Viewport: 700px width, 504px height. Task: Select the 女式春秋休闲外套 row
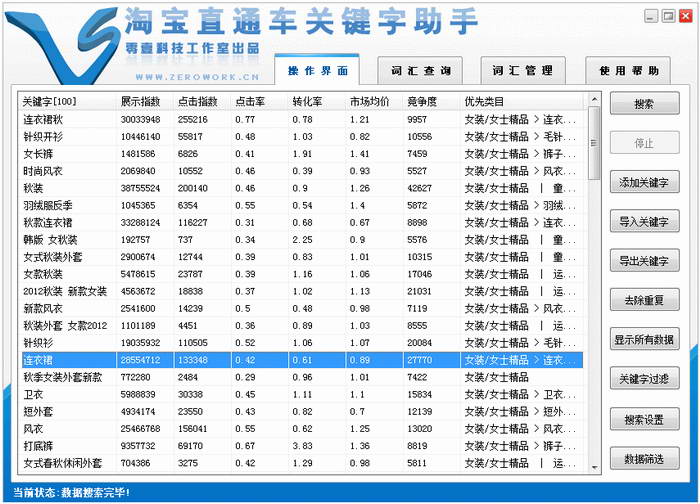tap(302, 463)
